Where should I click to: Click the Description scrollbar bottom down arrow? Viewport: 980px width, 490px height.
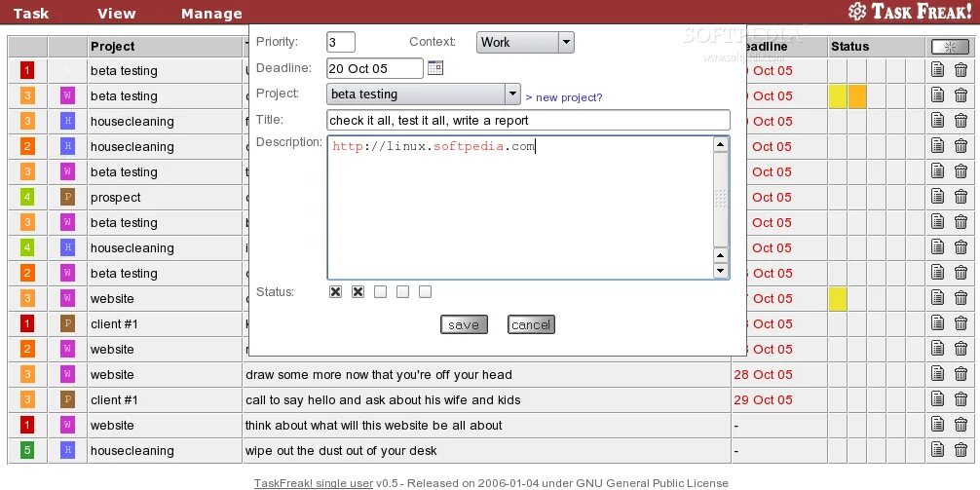(721, 271)
